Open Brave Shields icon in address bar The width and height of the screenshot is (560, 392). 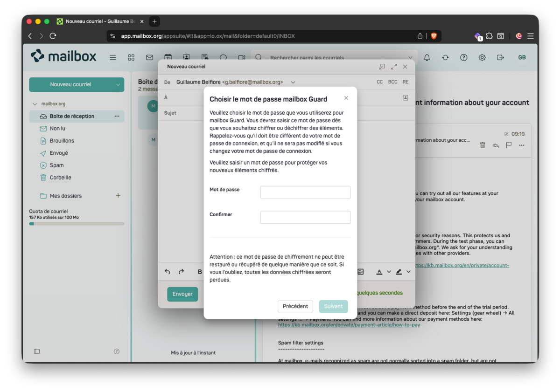coord(434,36)
